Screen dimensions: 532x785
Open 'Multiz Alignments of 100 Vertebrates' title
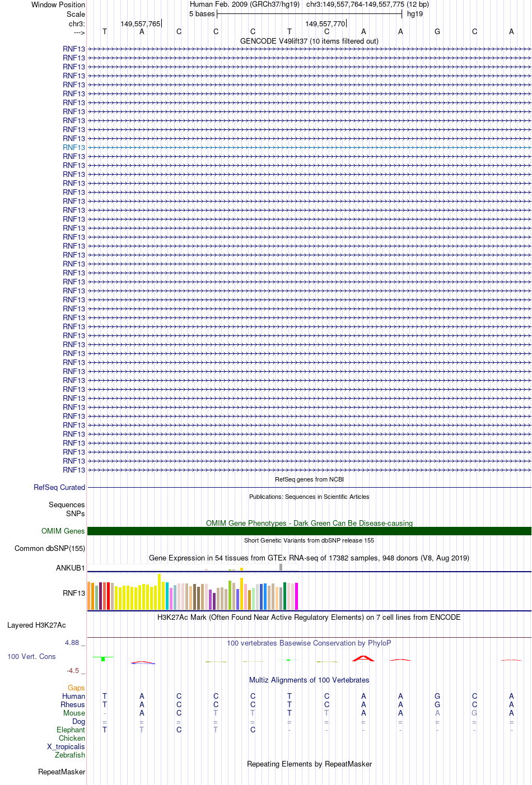click(309, 680)
